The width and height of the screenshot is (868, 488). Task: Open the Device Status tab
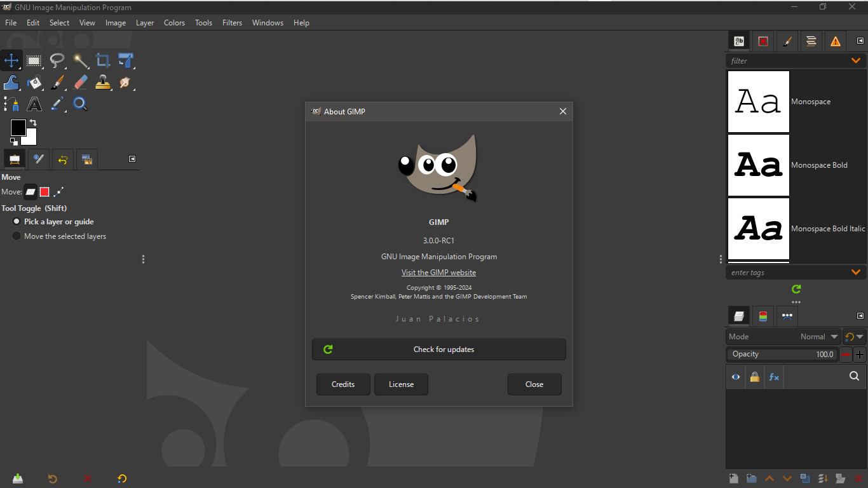pos(39,159)
